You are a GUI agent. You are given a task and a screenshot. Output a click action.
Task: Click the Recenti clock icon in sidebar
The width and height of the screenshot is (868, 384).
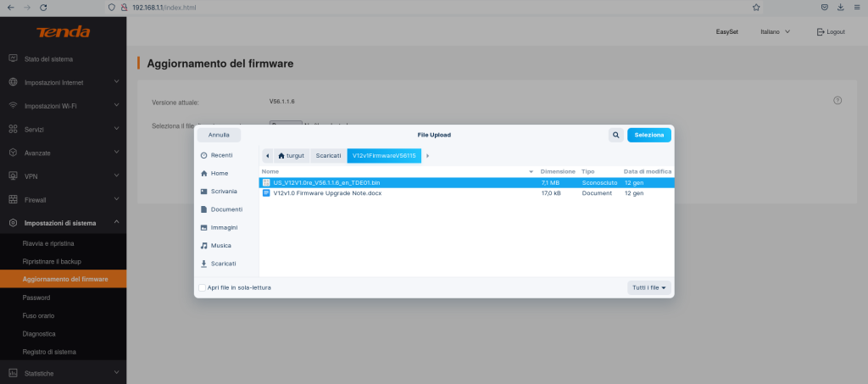[203, 155]
